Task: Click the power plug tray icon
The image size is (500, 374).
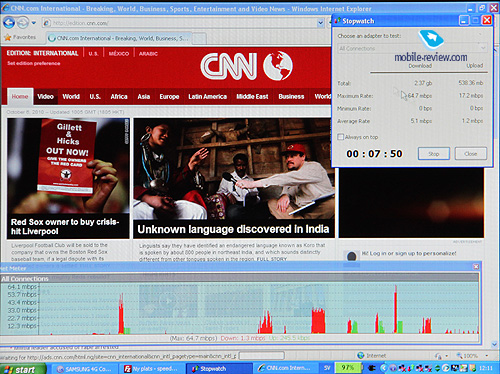Action: coord(371,368)
